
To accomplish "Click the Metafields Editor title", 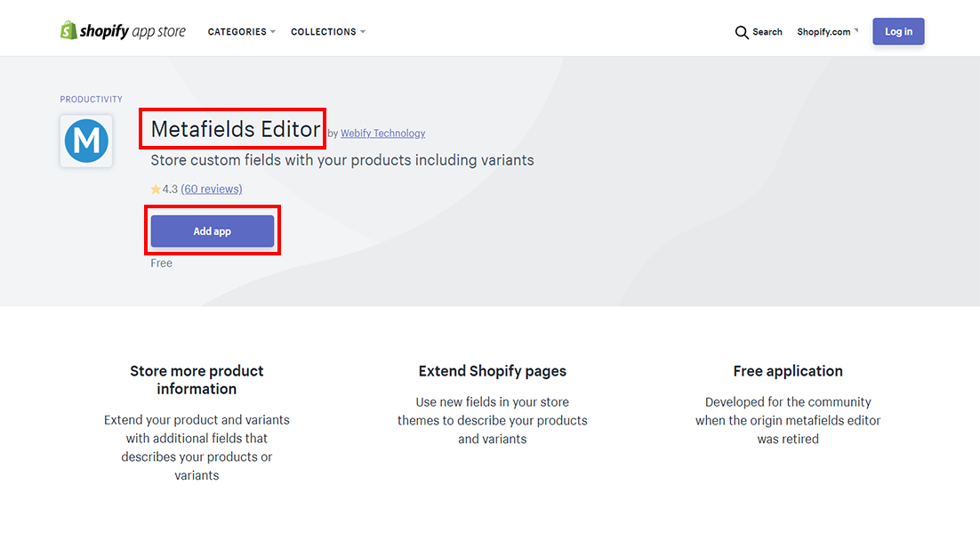I will pos(235,129).
